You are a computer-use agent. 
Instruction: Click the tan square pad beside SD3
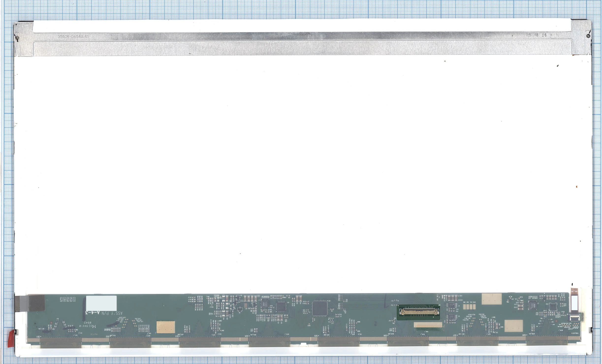point(166,327)
